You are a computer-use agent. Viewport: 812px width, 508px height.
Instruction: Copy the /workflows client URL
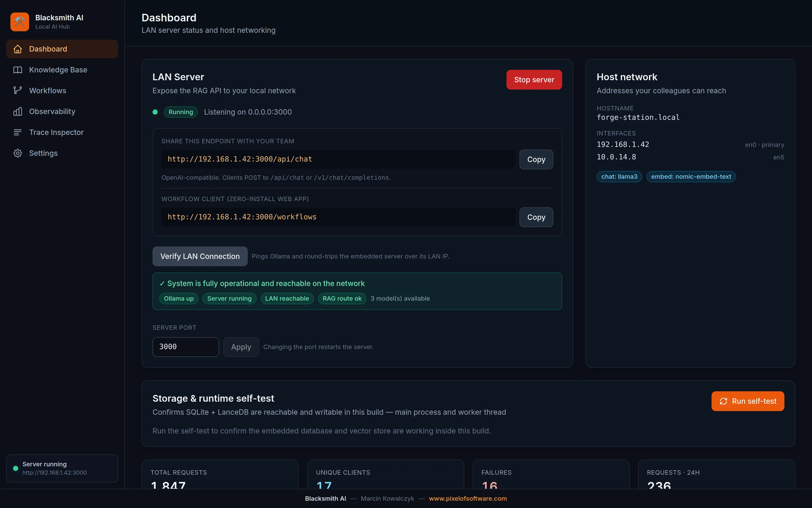click(536, 217)
